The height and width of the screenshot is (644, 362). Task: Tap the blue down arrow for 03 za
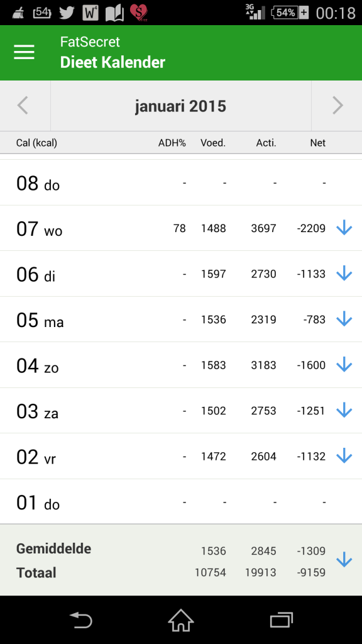(344, 410)
